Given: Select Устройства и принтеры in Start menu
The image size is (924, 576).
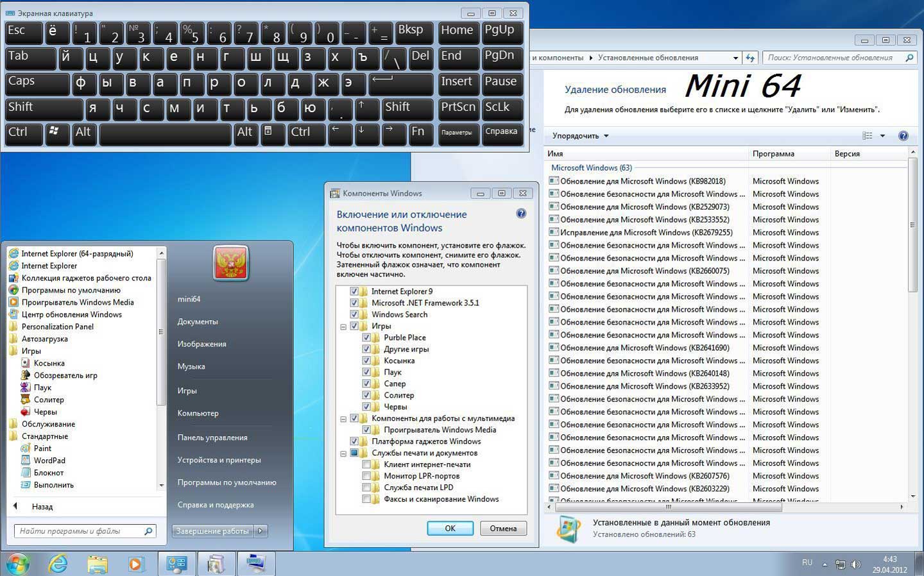Looking at the screenshot, I should coord(219,460).
